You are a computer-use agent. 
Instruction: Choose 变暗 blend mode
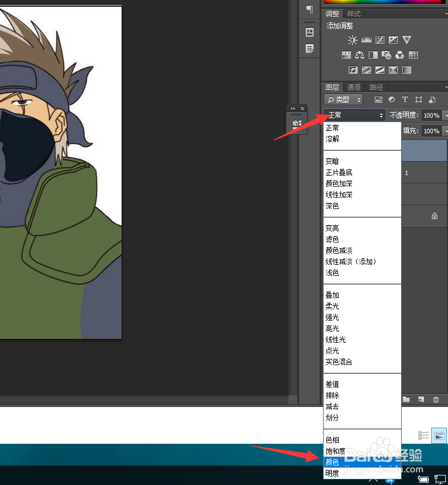[362, 162]
